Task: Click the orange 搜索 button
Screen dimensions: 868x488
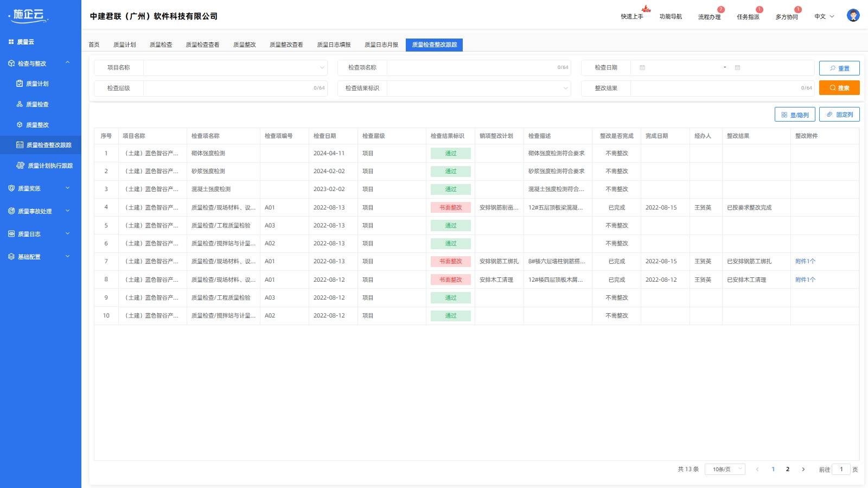Action: coord(839,88)
